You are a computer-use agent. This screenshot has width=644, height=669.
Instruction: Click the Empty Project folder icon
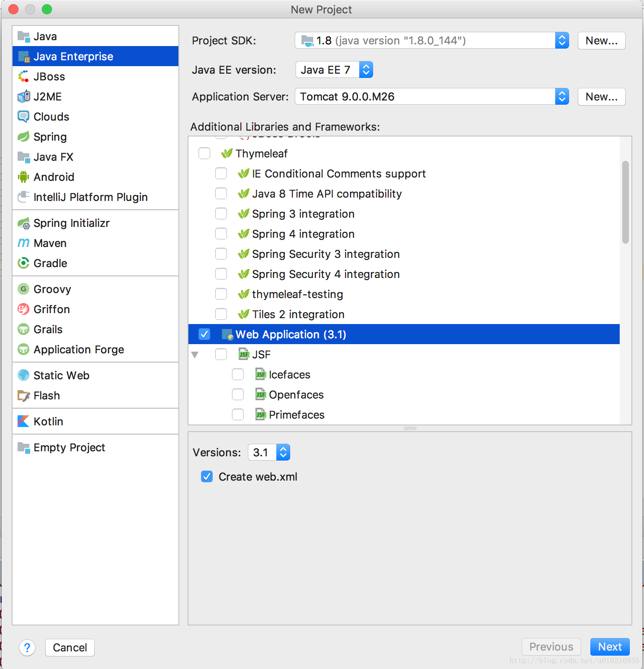coord(23,448)
